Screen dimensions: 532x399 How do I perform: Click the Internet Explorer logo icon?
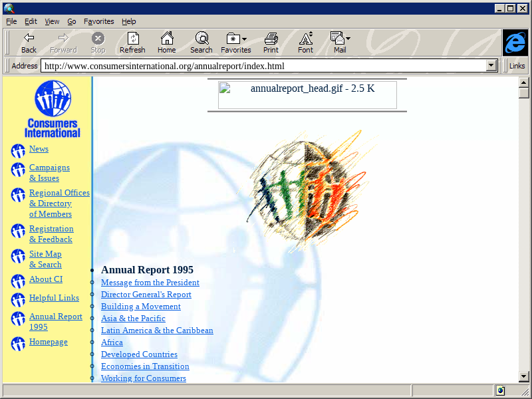click(515, 43)
